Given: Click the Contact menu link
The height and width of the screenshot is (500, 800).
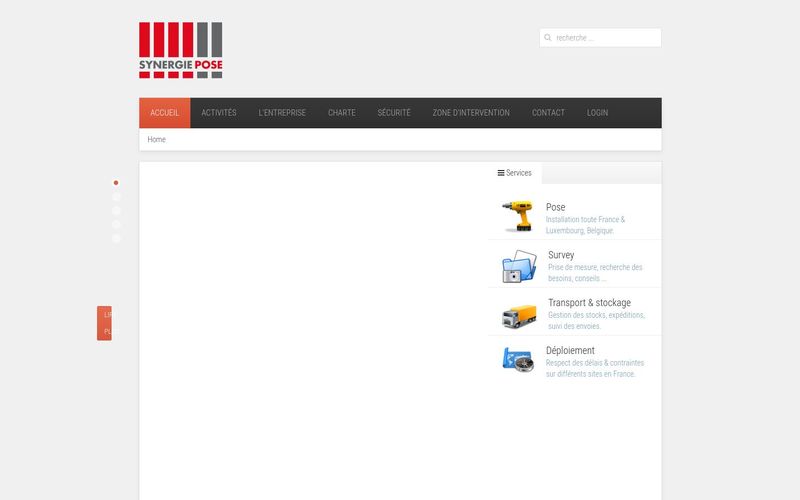Looking at the screenshot, I should point(548,113).
